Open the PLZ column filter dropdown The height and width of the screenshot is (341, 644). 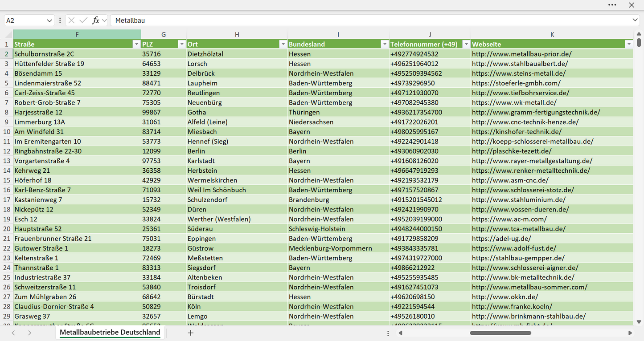(x=181, y=44)
